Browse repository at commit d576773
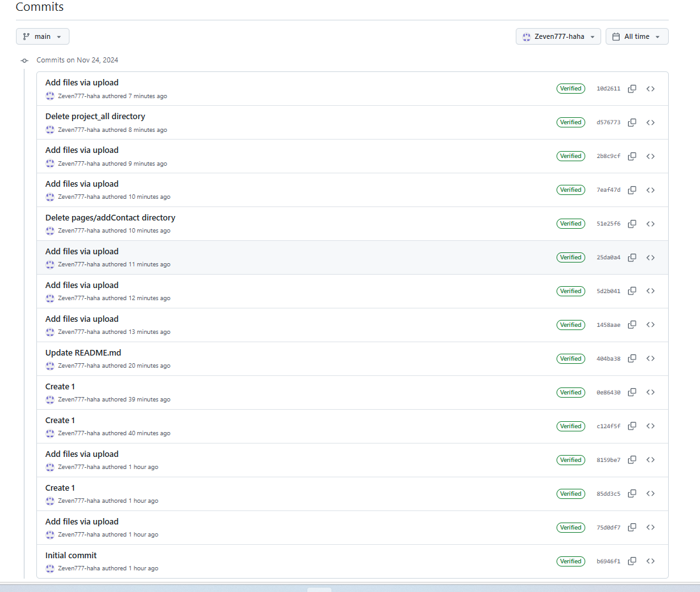The image size is (700, 592). coord(650,122)
